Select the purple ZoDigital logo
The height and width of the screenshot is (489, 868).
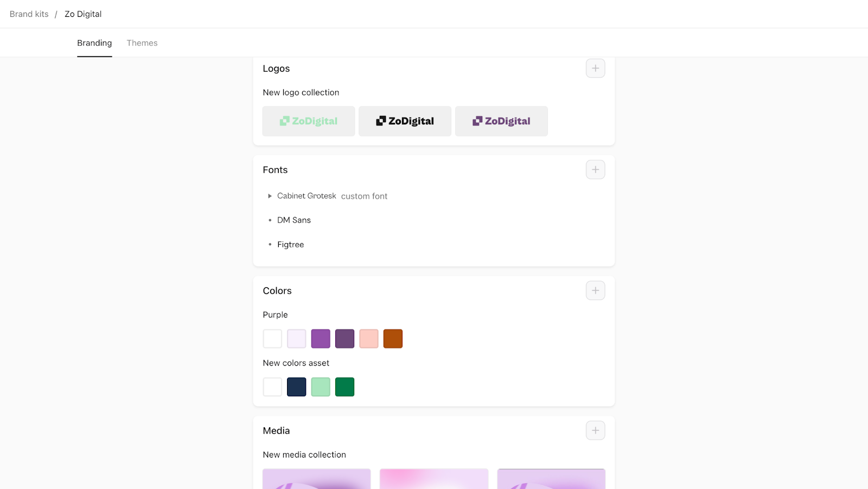pyautogui.click(x=501, y=121)
